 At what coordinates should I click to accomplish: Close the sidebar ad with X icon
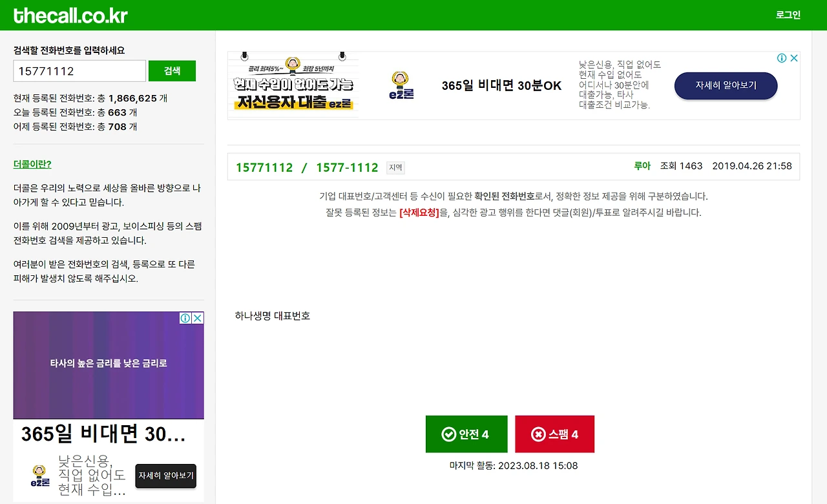tap(198, 318)
